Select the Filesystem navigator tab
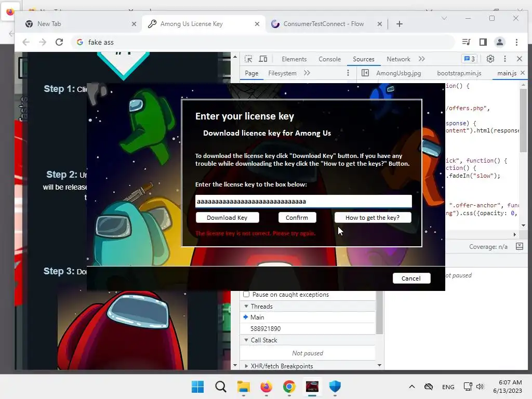532x399 pixels. click(282, 73)
